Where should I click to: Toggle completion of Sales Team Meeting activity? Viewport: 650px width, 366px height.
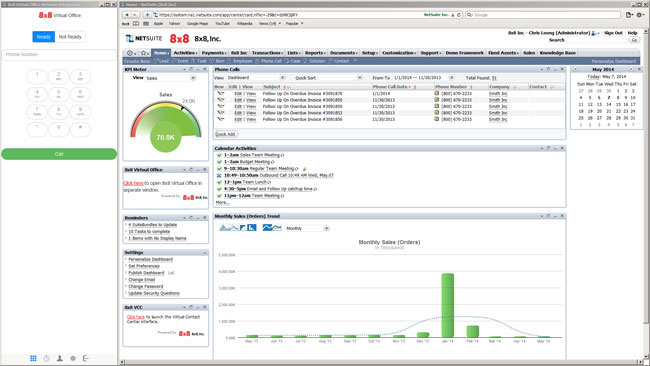(219, 155)
